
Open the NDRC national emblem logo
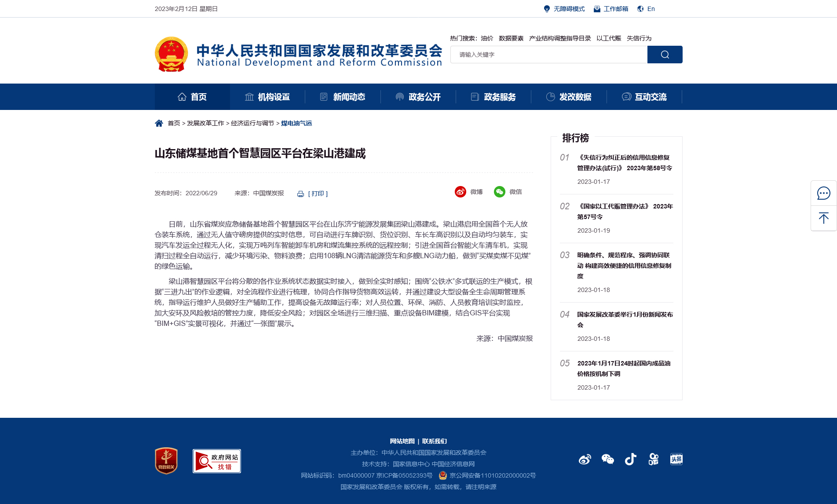click(172, 54)
